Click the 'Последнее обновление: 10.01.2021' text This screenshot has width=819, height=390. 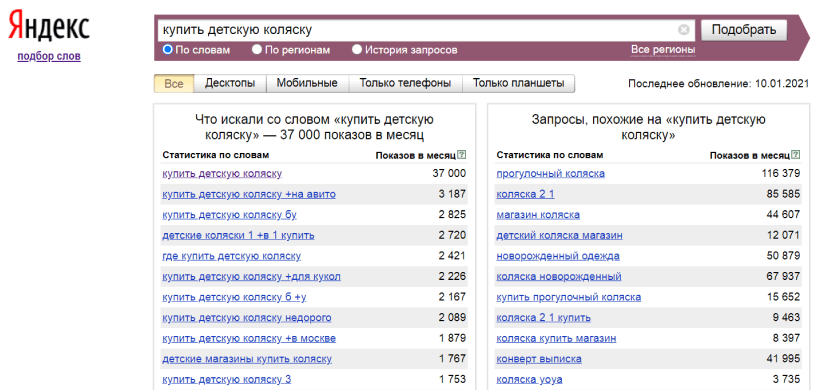coord(718,84)
